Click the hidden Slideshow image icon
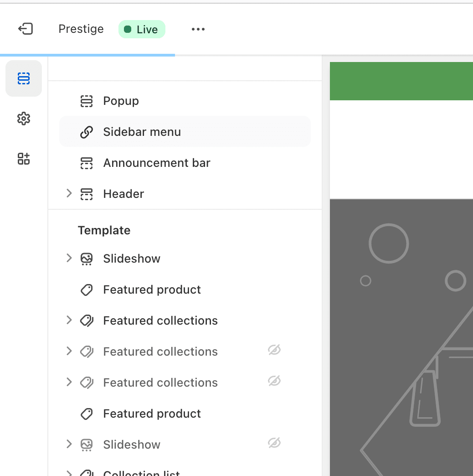 coord(87,445)
